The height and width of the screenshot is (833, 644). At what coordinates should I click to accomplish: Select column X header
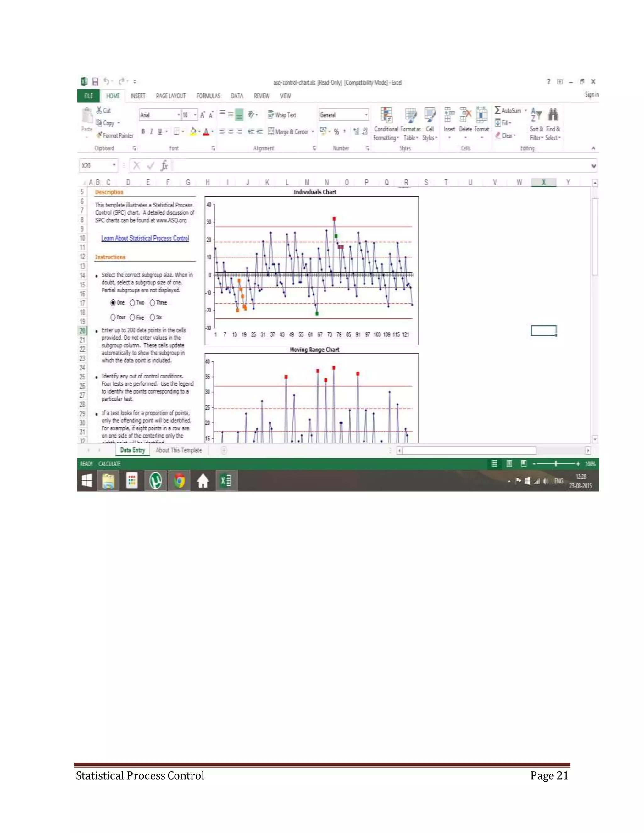click(544, 182)
